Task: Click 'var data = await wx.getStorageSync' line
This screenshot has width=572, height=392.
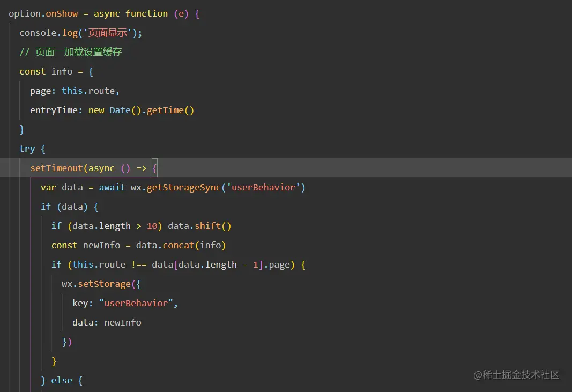Action: (x=173, y=188)
